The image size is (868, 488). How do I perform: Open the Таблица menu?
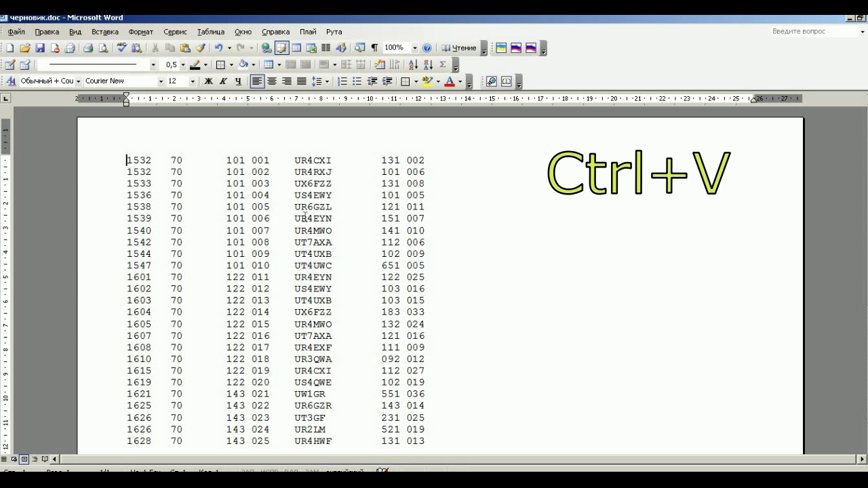[x=211, y=32]
